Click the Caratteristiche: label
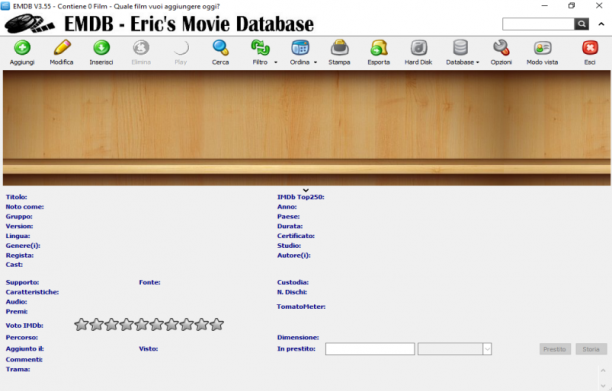Viewport: 612px width, 391px height. click(x=32, y=292)
